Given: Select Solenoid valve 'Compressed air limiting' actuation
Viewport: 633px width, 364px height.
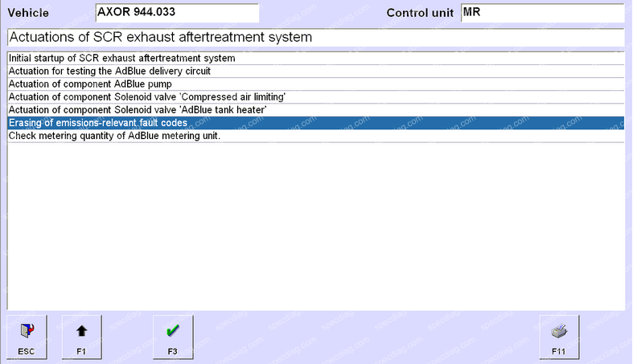Looking at the screenshot, I should [147, 96].
